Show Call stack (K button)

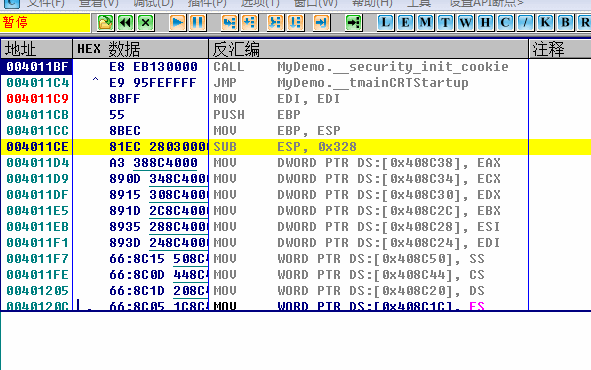(545, 23)
